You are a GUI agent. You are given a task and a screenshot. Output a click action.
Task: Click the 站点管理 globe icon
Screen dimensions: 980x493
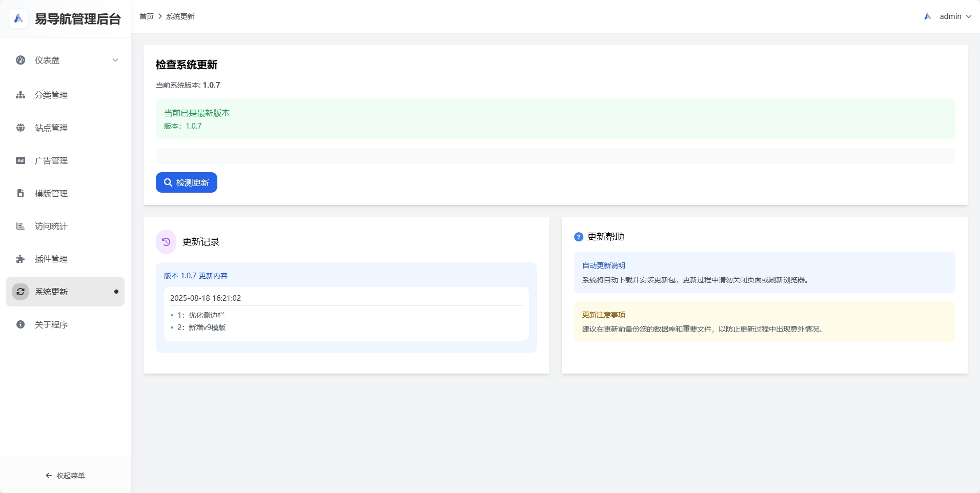coord(21,128)
